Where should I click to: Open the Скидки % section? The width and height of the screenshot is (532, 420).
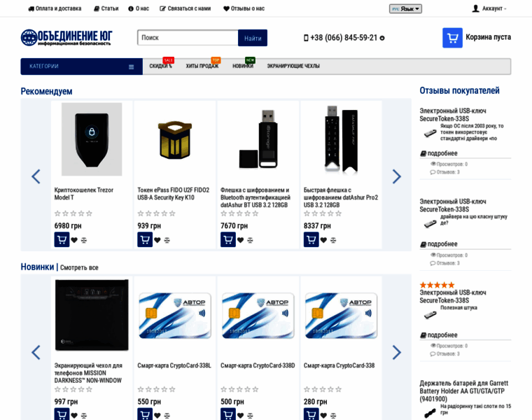coord(161,66)
